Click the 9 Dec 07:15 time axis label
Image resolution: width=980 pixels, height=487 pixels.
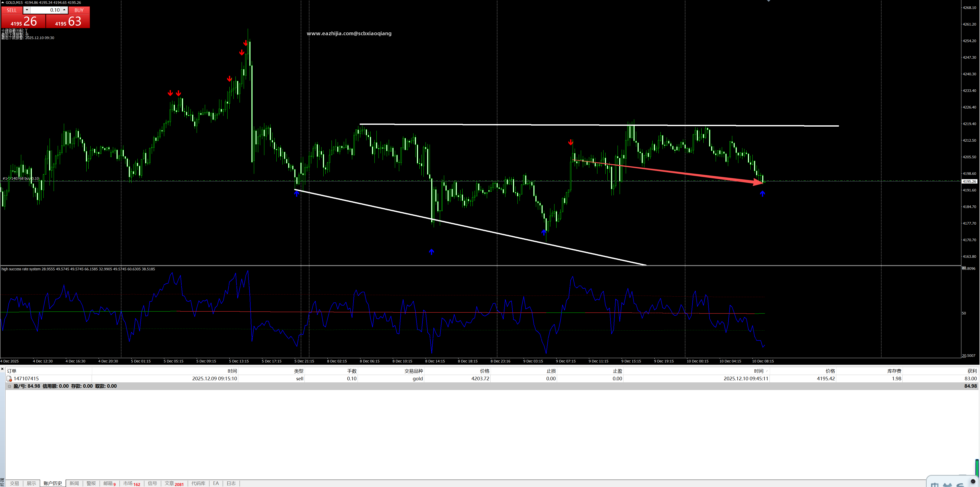566,361
